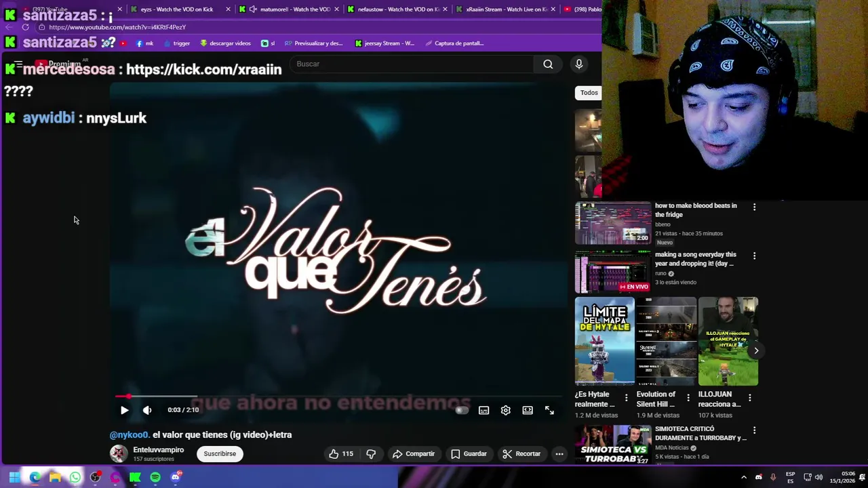Open the 'mk' Facebook bookmark
Image resolution: width=868 pixels, height=488 pixels.
coord(144,43)
